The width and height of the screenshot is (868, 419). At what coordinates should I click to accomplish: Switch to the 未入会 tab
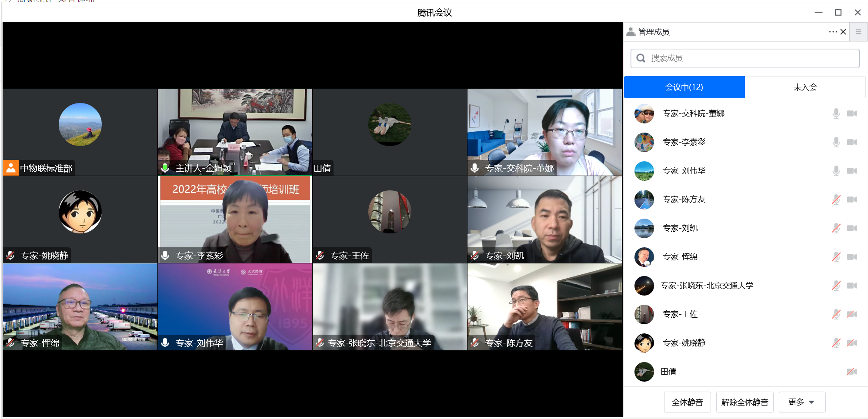[x=805, y=87]
